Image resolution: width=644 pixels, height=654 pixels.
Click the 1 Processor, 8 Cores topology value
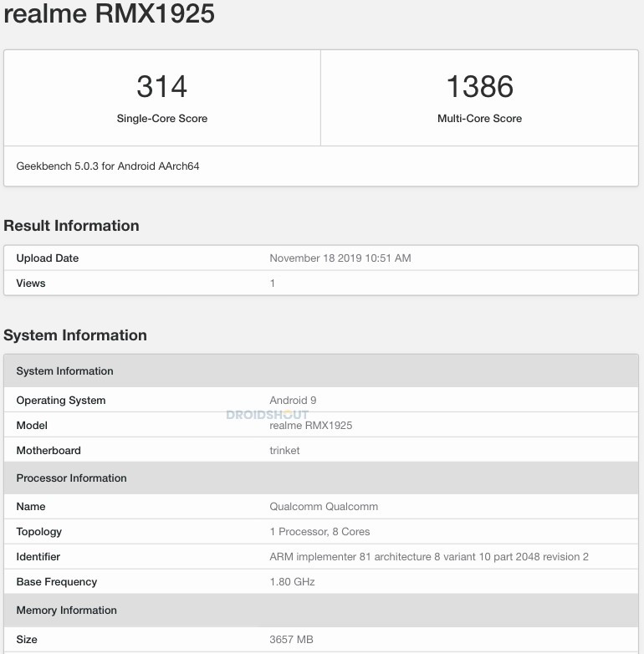pyautogui.click(x=319, y=532)
